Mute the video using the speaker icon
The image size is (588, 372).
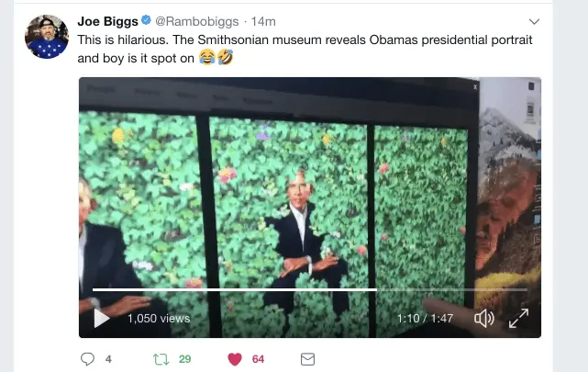click(x=483, y=318)
